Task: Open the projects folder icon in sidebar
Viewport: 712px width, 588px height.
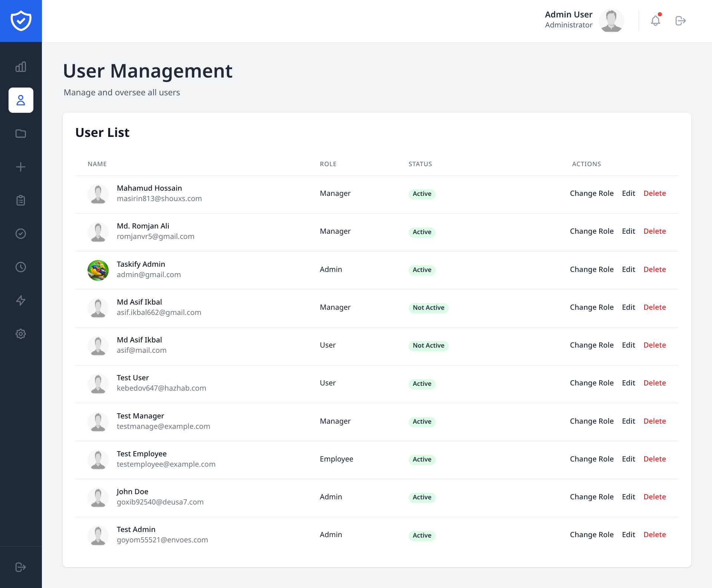Action: [x=21, y=134]
